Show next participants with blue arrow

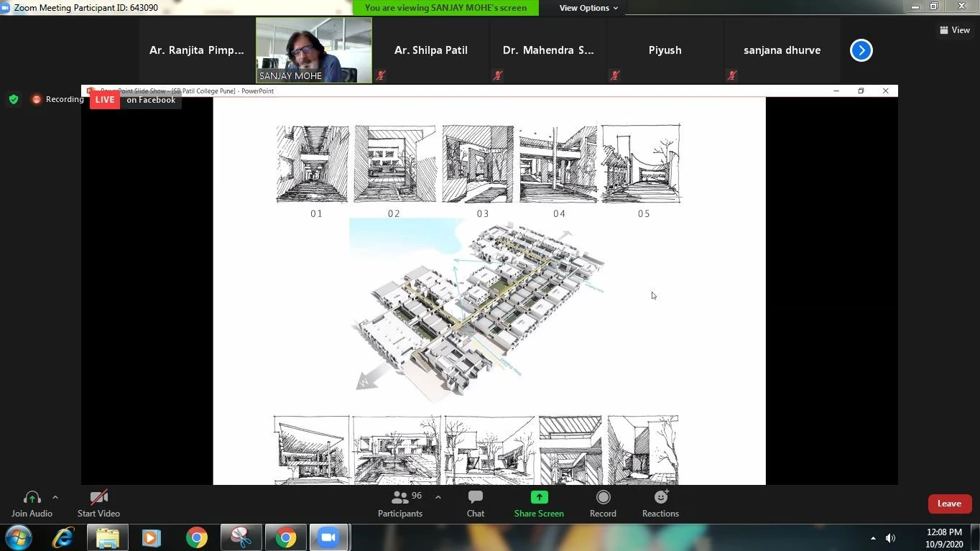(861, 50)
